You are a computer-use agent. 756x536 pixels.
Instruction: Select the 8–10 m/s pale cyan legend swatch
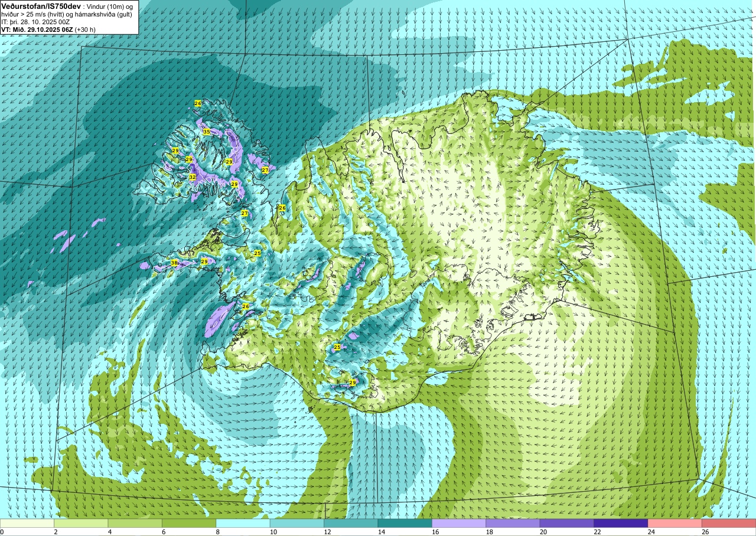point(243,524)
